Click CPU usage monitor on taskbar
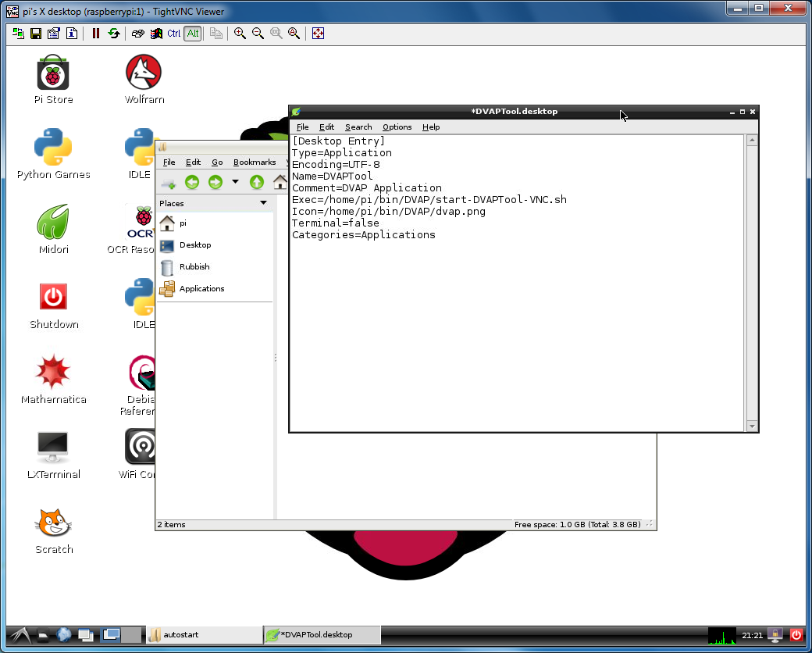Image resolution: width=812 pixels, height=653 pixels. pyautogui.click(x=722, y=635)
